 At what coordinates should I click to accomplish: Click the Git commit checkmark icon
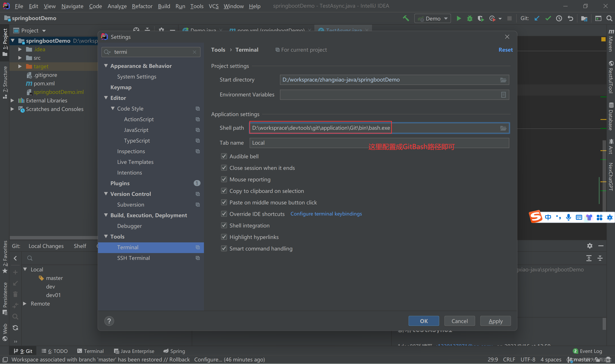pyautogui.click(x=548, y=18)
